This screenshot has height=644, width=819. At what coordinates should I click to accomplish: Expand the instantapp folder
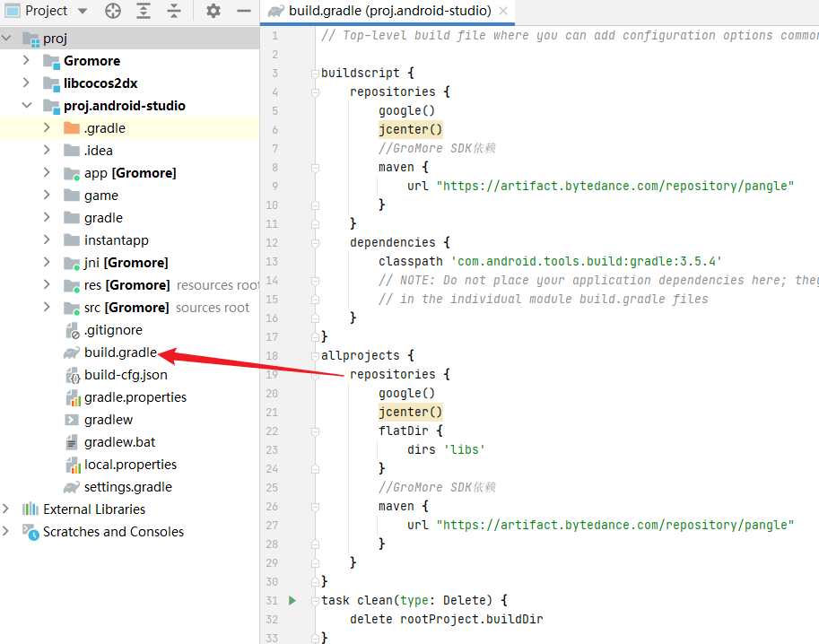pyautogui.click(x=47, y=240)
